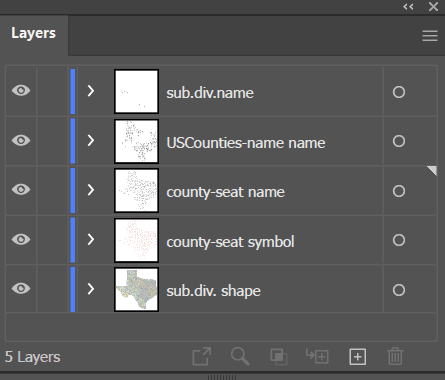445x380 pixels.
Task: Close the Layers panel
Action: tap(433, 6)
